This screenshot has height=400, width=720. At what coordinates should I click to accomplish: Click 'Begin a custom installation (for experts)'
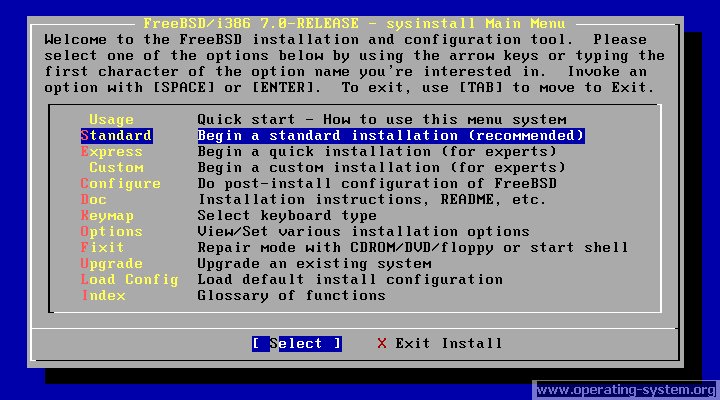(382, 168)
